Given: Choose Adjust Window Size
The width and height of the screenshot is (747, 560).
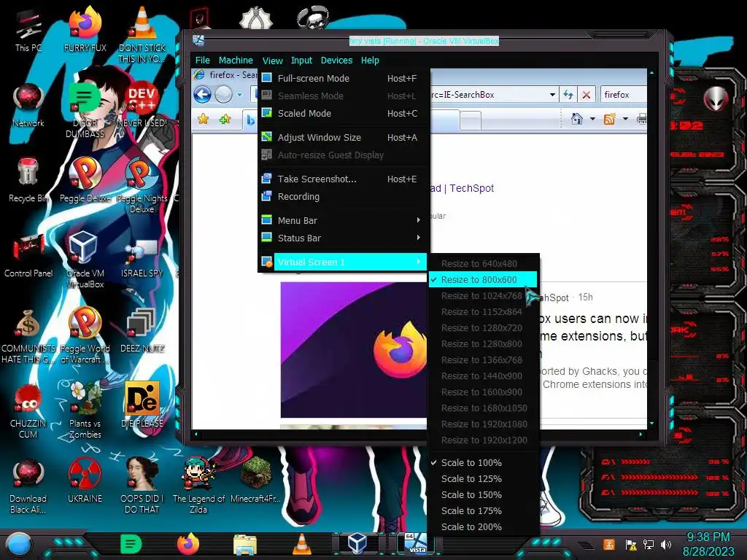Looking at the screenshot, I should pos(343,138).
